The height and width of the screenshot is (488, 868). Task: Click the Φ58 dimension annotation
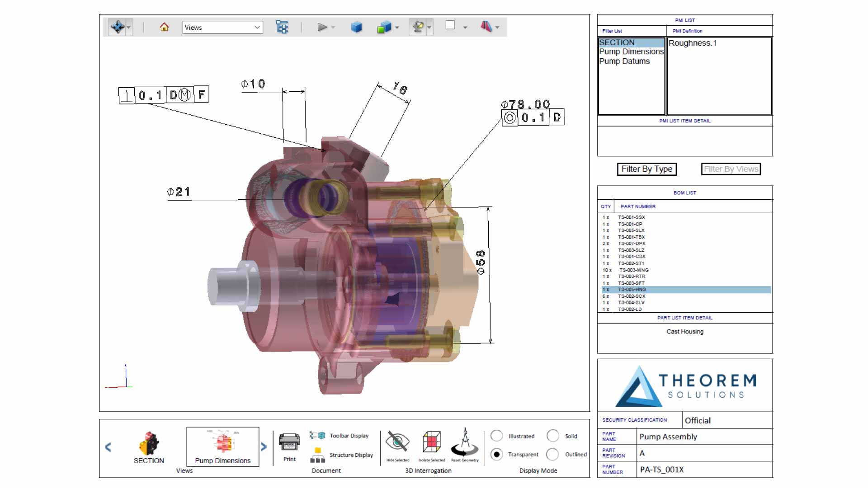(x=481, y=263)
